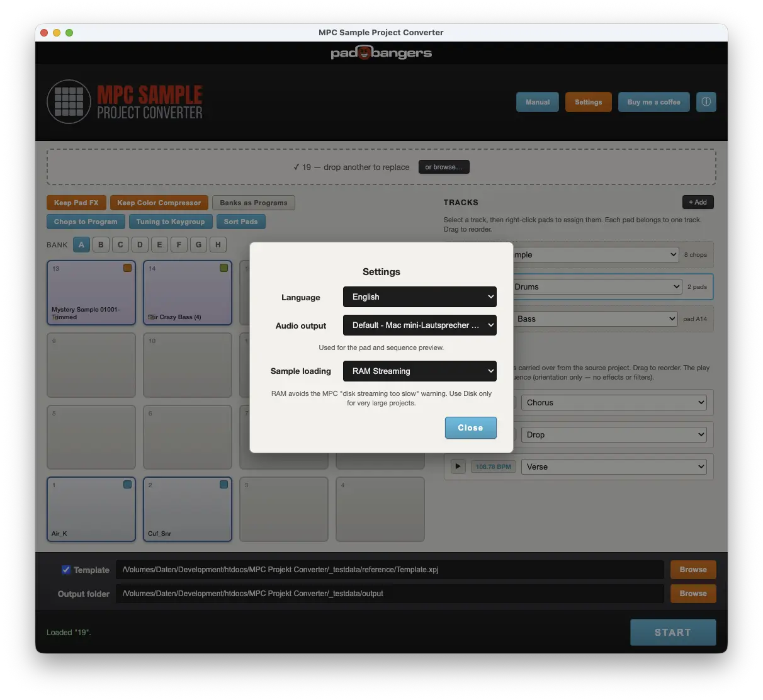Click the or browse… button
This screenshot has height=700, width=763.
pos(444,167)
